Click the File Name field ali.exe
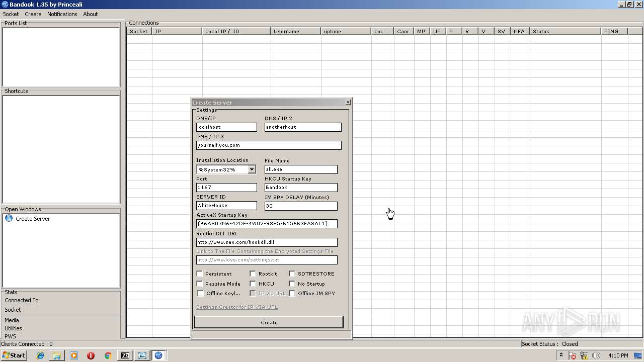The height and width of the screenshot is (362, 644). coord(301,169)
